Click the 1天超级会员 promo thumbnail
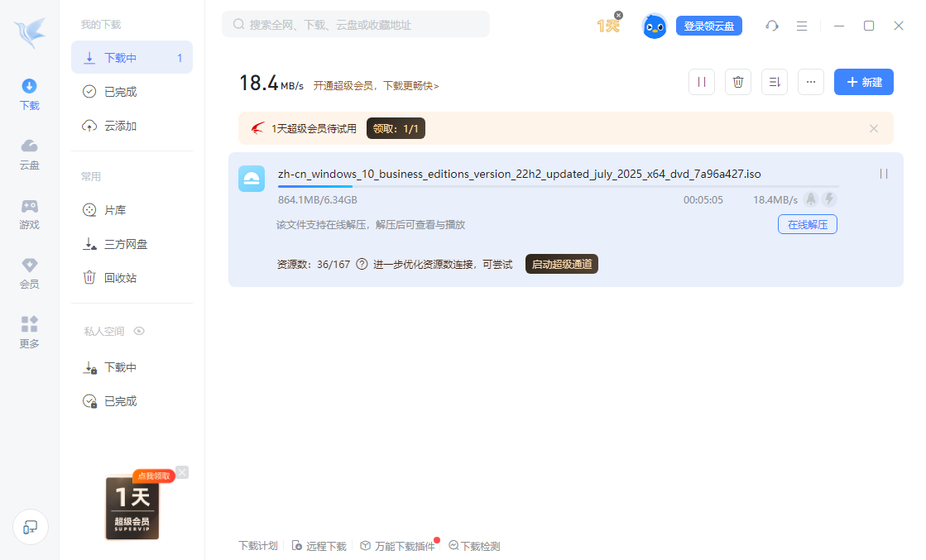Screen dimensions: 926x560 tap(132, 508)
